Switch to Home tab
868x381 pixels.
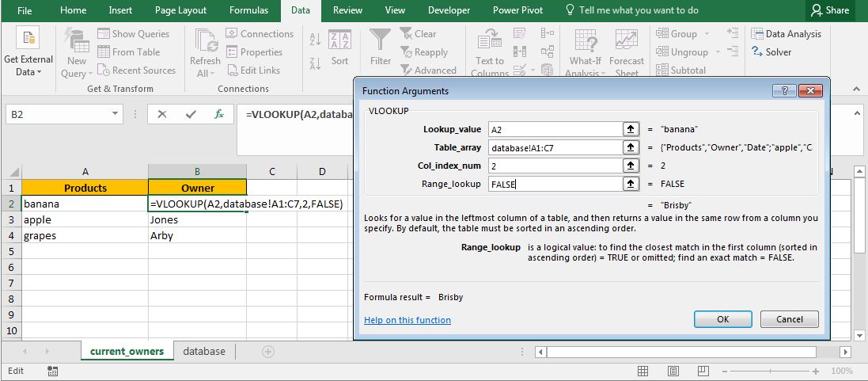click(73, 10)
